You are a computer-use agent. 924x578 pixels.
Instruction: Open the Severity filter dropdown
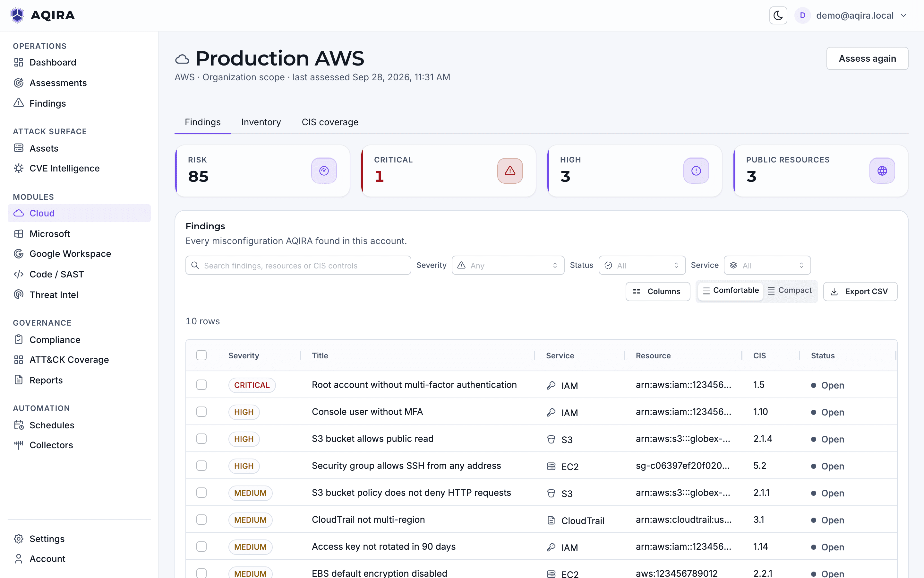tap(508, 265)
